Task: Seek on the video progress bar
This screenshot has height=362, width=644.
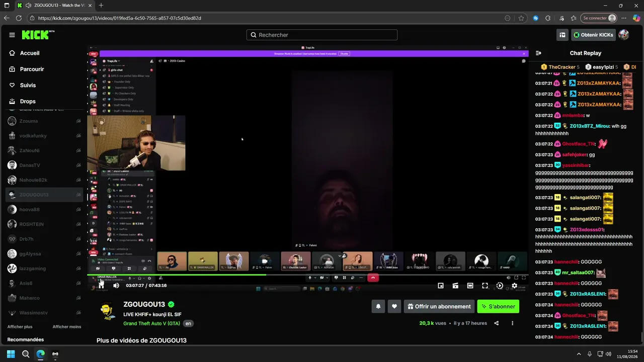Action: (308, 275)
